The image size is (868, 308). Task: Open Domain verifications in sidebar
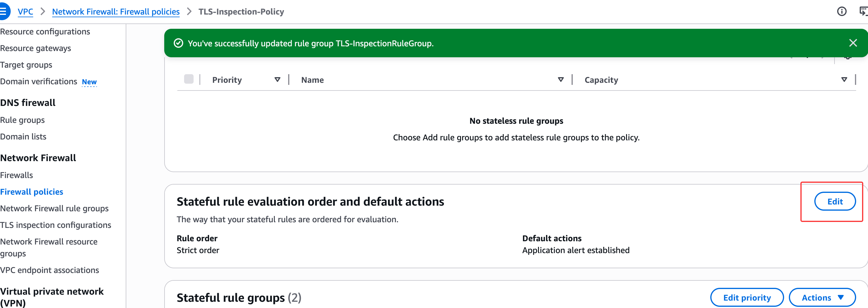[x=39, y=82]
